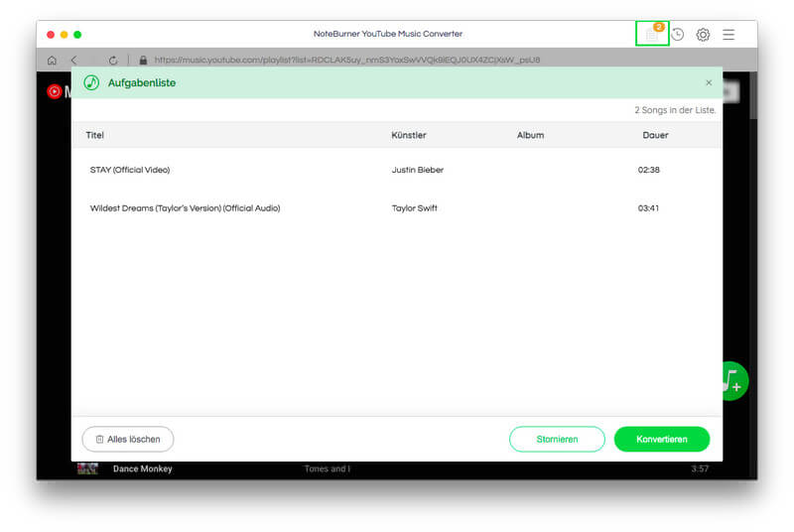The height and width of the screenshot is (532, 794).
Task: Click the Dauer column header
Action: (655, 135)
